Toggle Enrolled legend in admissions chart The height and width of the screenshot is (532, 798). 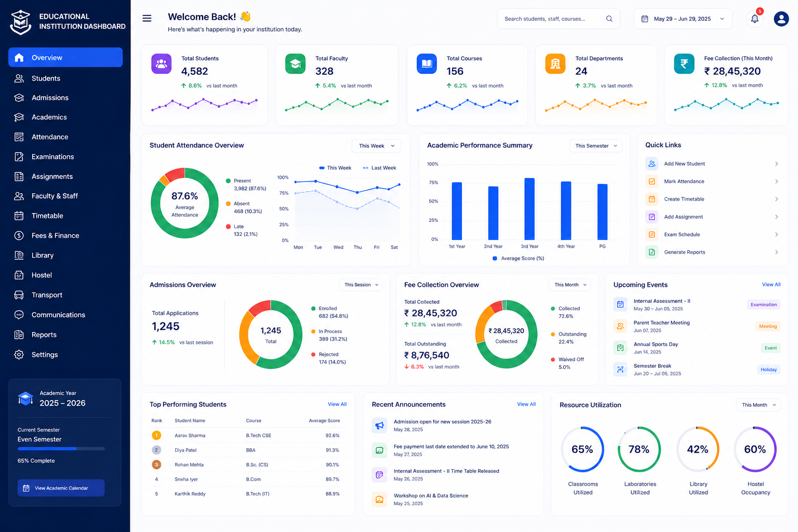coord(330,312)
